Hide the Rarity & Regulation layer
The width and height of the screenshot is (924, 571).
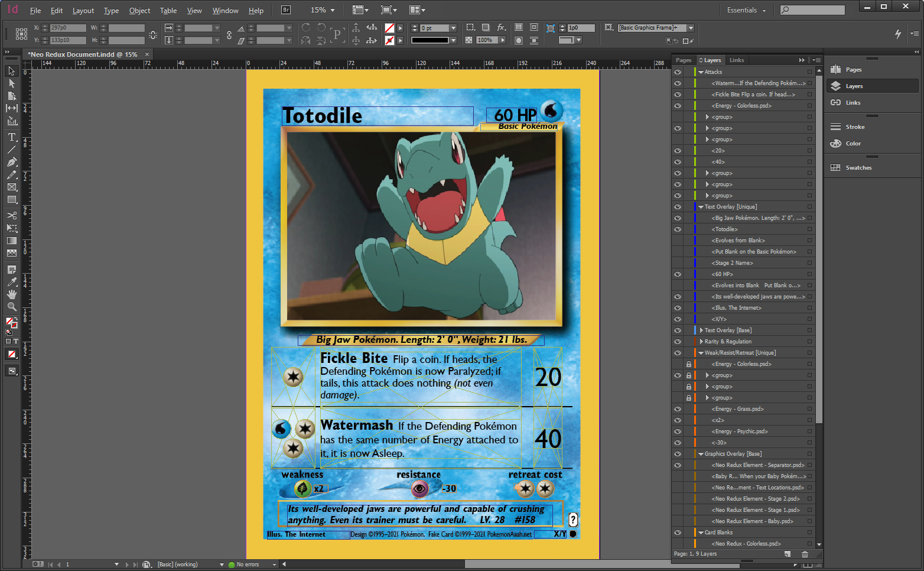(x=678, y=342)
